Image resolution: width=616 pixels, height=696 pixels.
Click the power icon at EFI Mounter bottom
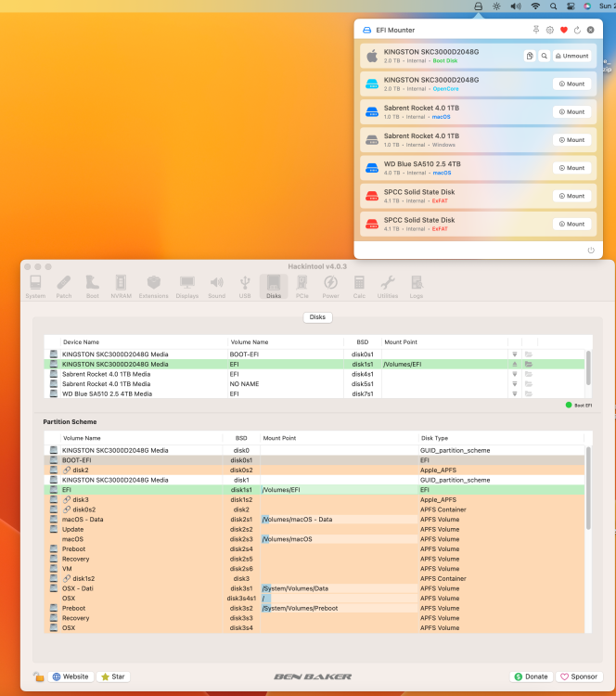[591, 250]
